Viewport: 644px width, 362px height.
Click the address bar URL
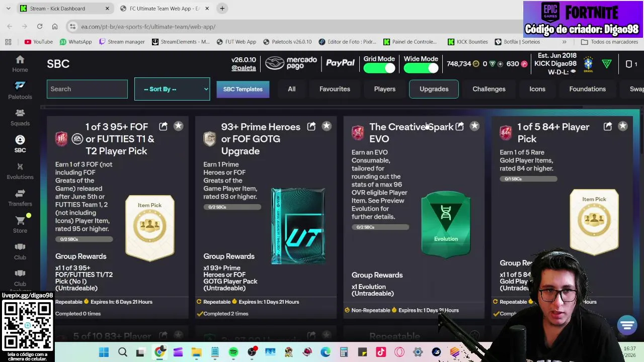pos(148,27)
